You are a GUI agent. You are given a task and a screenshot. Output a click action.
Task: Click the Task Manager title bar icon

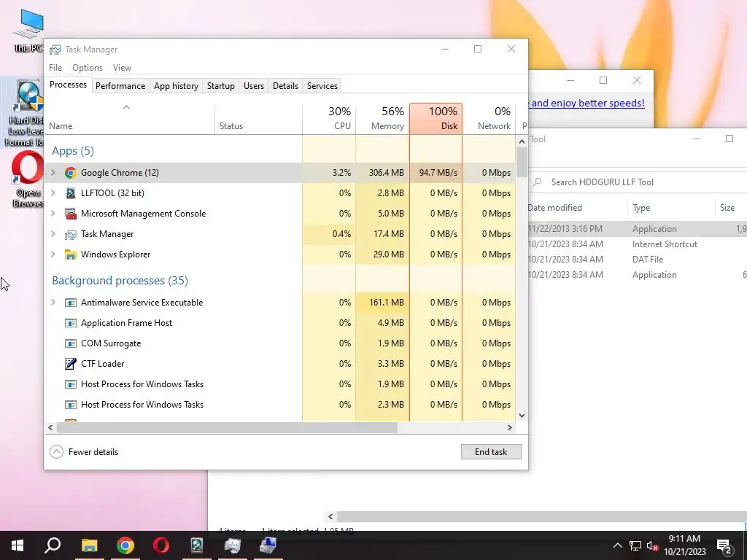[55, 50]
